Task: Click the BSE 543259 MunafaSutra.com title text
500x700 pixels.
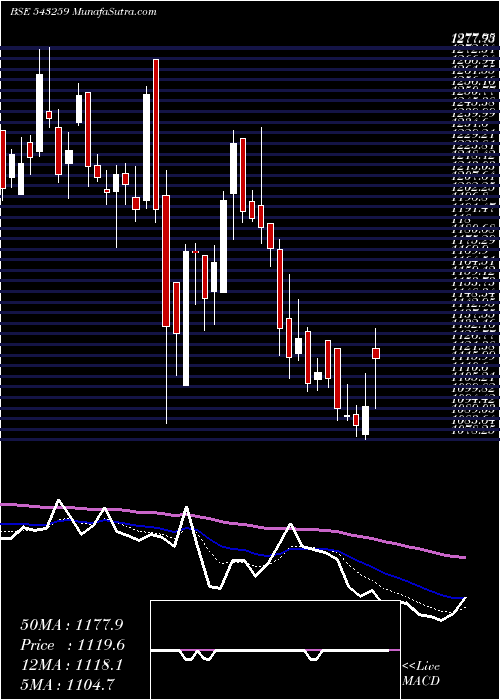Action: (83, 12)
